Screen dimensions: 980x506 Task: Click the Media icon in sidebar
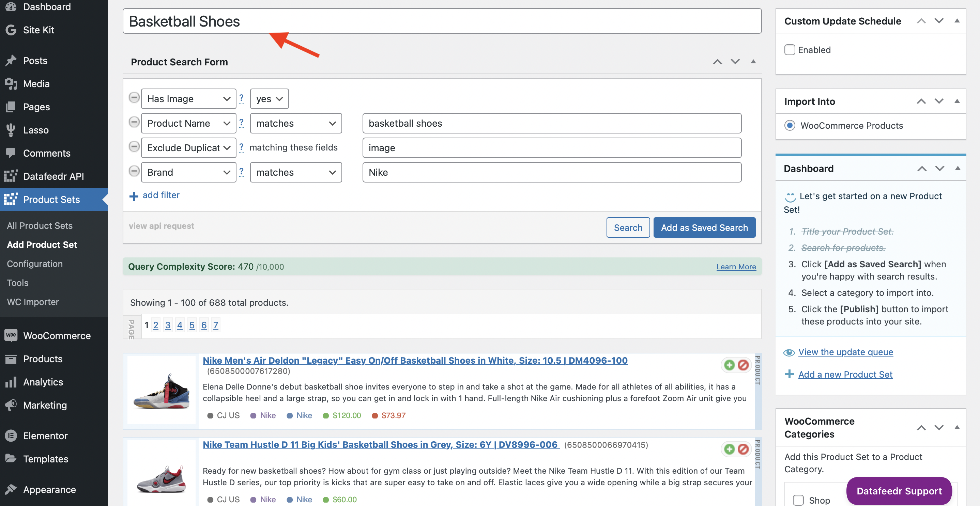[x=11, y=84]
